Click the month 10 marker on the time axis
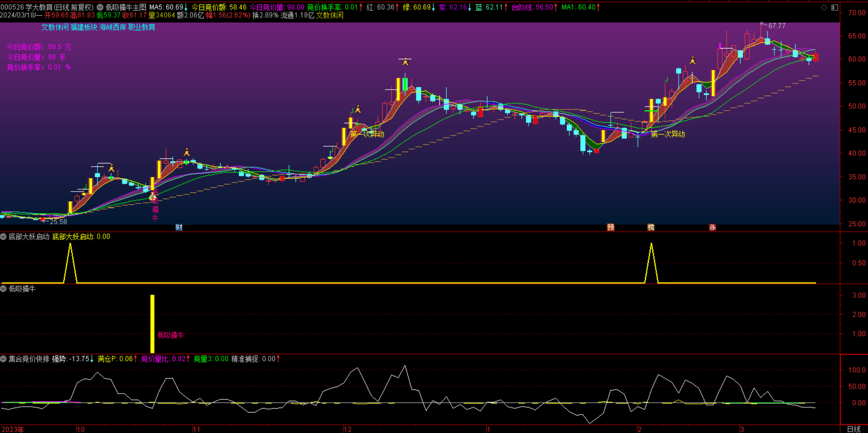The height and width of the screenshot is (433, 868). 81,429
